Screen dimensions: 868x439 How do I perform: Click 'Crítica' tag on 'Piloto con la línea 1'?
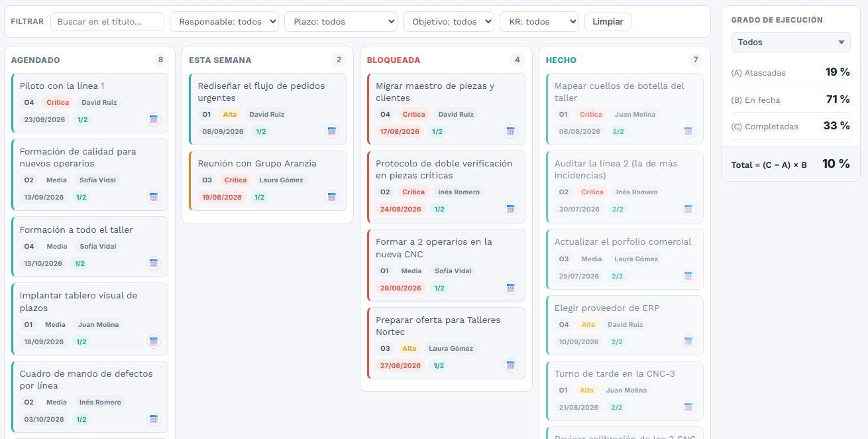click(58, 103)
